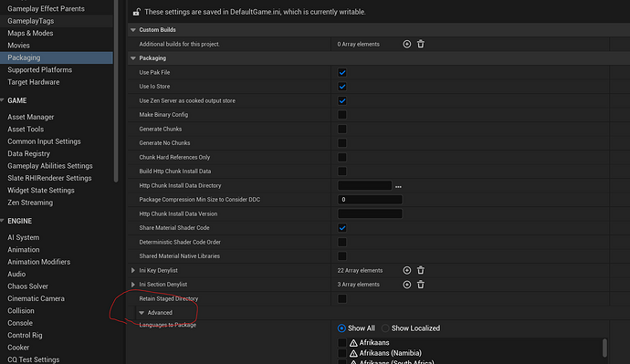The width and height of the screenshot is (630, 364).
Task: Empty the Ini Key Denylist array
Action: point(421,271)
